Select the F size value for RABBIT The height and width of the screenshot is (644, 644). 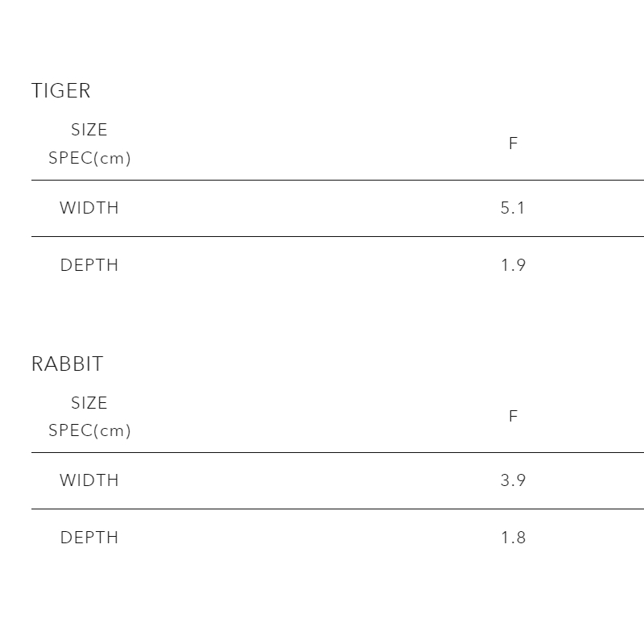[513, 417]
